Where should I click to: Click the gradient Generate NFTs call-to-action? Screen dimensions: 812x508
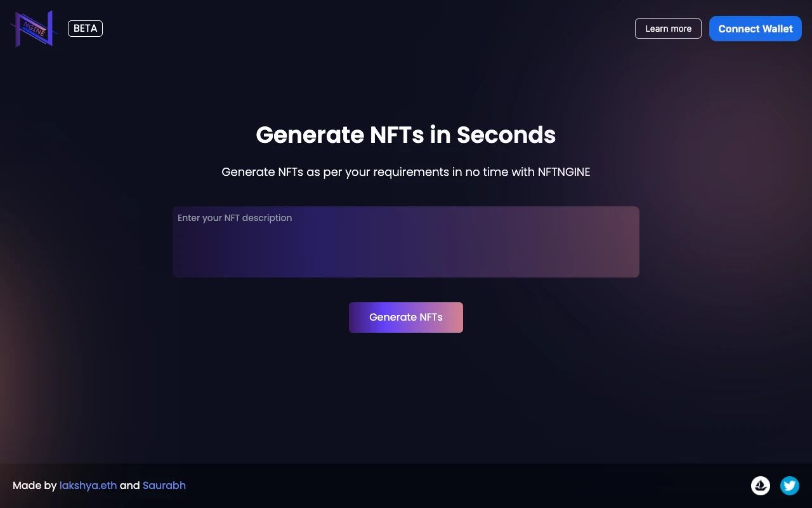[406, 317]
